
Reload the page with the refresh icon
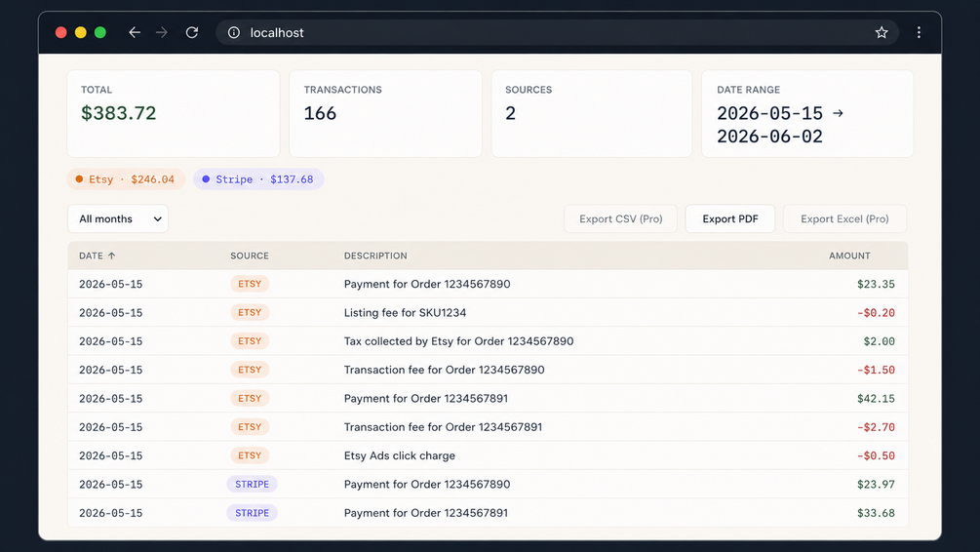(x=192, y=32)
